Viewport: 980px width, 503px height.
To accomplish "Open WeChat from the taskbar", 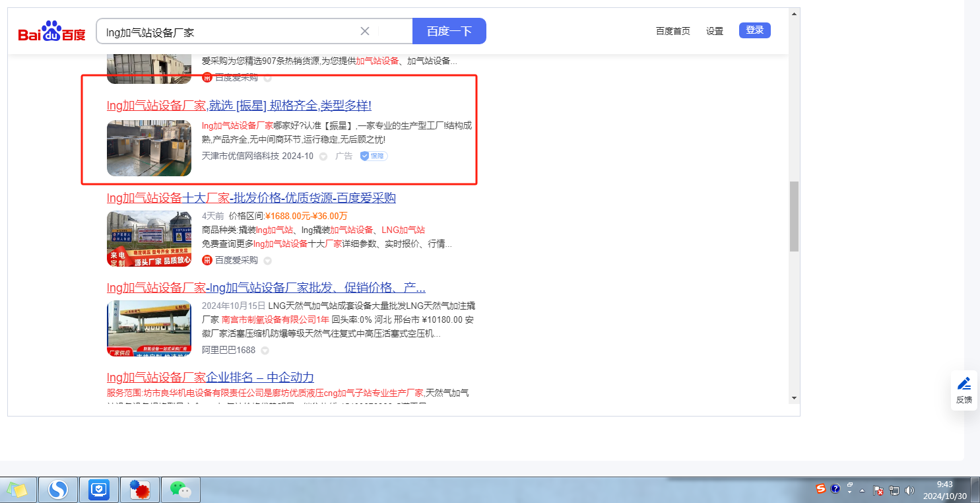I will (180, 490).
